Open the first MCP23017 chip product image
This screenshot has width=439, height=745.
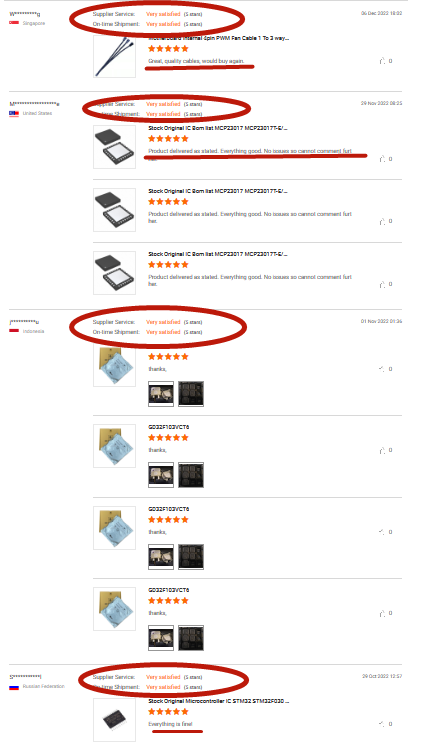(x=115, y=147)
